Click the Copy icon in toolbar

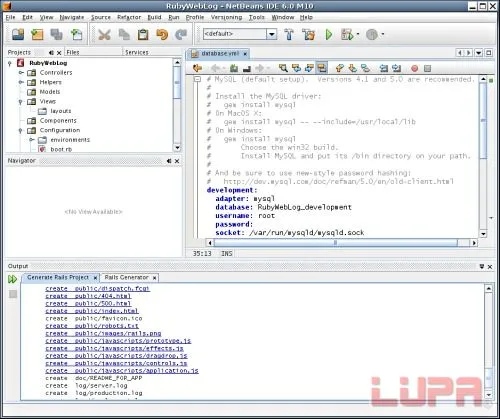click(x=124, y=34)
